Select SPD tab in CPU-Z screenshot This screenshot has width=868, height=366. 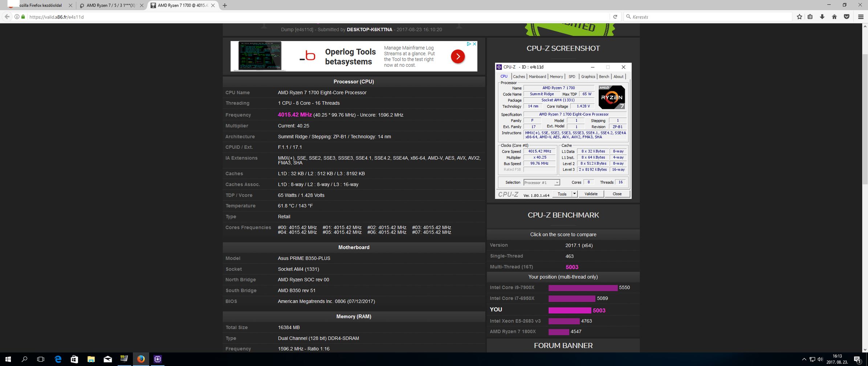point(572,77)
